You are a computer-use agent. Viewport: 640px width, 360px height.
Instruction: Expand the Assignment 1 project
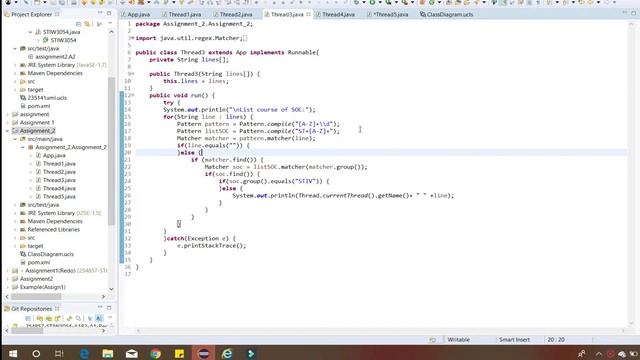7,122
